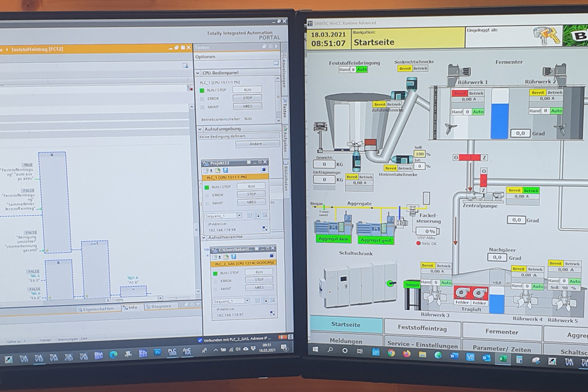This screenshot has width=588, height=392.
Task: Open File Explorer on right monitor taskbar
Action: pos(422,355)
